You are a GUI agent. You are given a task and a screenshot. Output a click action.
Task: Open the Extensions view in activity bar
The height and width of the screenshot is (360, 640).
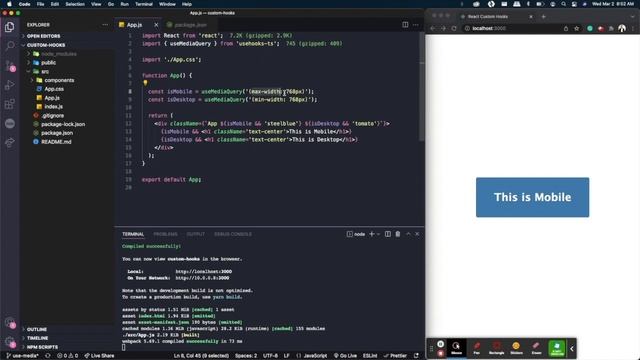(10, 104)
